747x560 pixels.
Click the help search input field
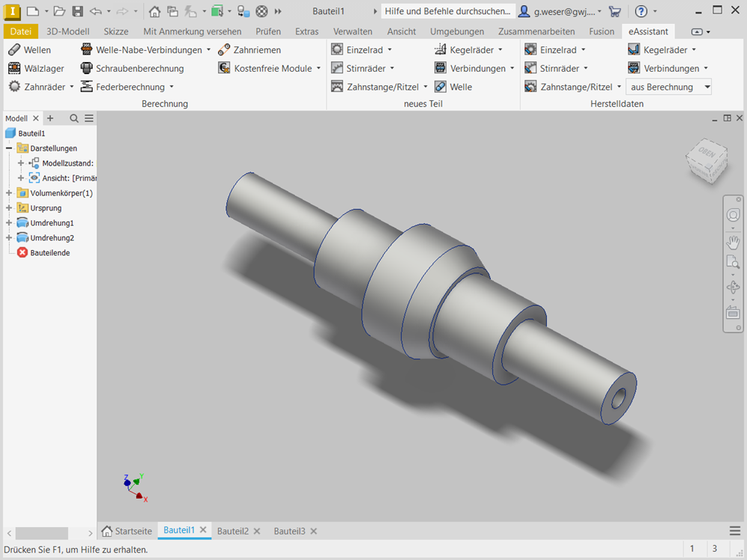(x=447, y=11)
